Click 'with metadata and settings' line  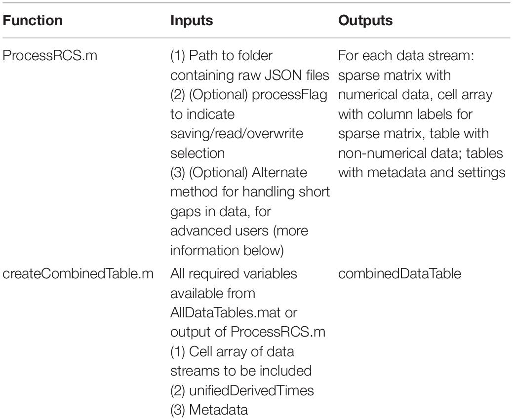[422, 173]
